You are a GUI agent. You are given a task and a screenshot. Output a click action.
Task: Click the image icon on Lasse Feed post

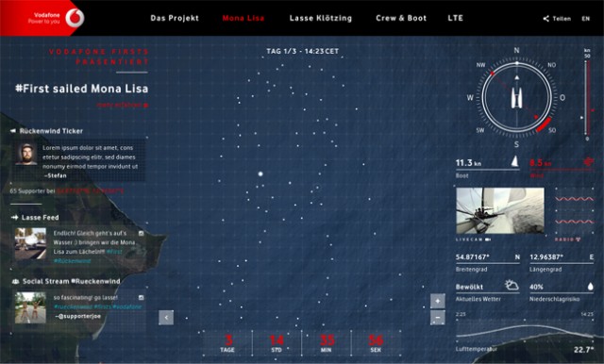coord(141,233)
